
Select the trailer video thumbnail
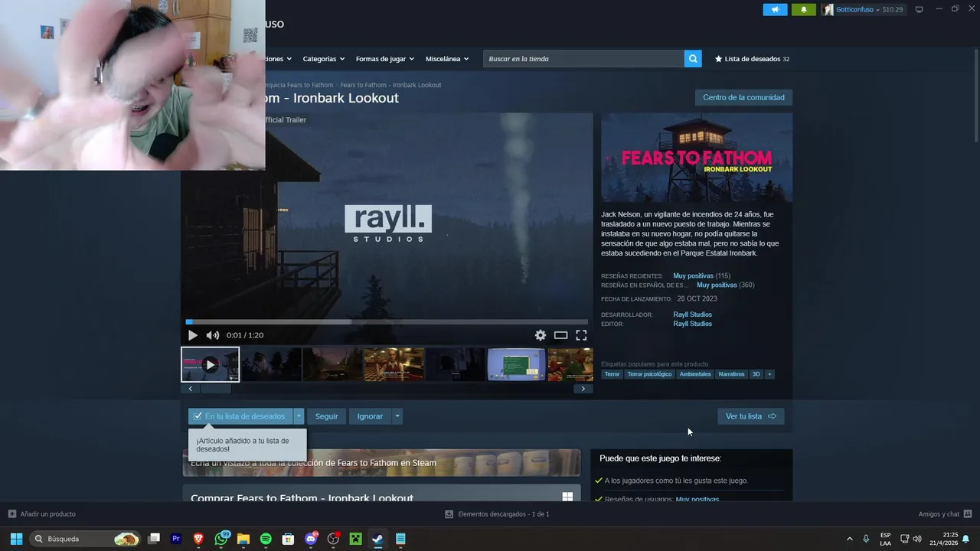[210, 364]
